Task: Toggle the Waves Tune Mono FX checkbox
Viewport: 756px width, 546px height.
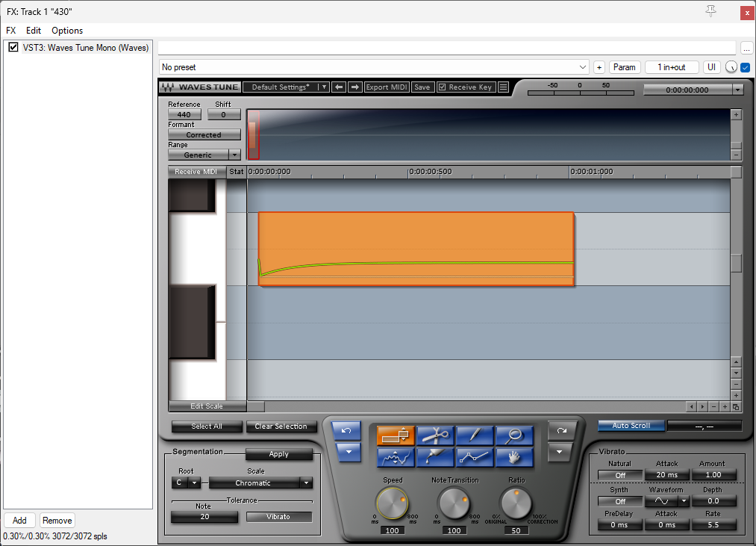Action: [13, 47]
